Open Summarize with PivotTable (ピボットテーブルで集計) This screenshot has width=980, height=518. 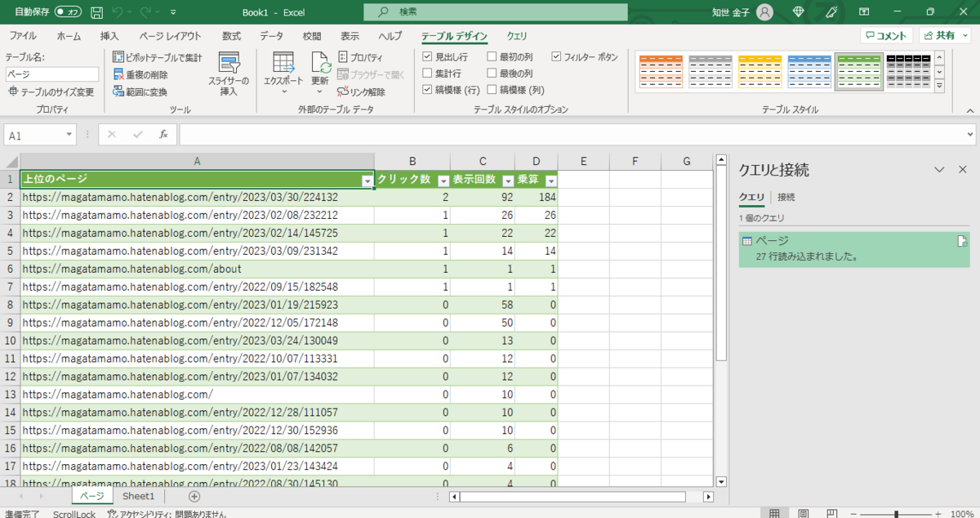(158, 57)
